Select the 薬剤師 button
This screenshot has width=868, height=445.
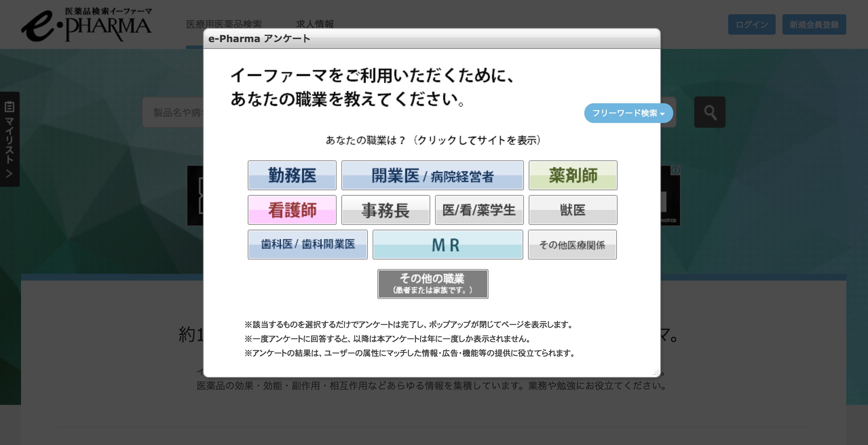[573, 175]
